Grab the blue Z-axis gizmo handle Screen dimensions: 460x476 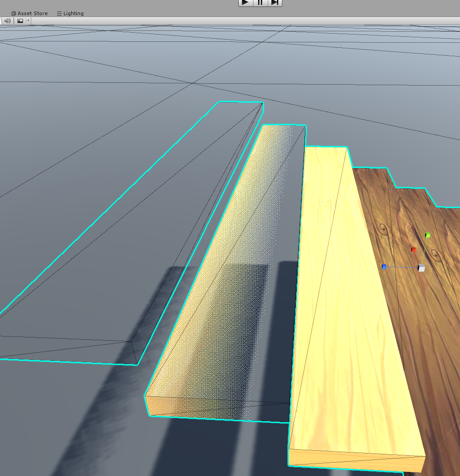(384, 267)
